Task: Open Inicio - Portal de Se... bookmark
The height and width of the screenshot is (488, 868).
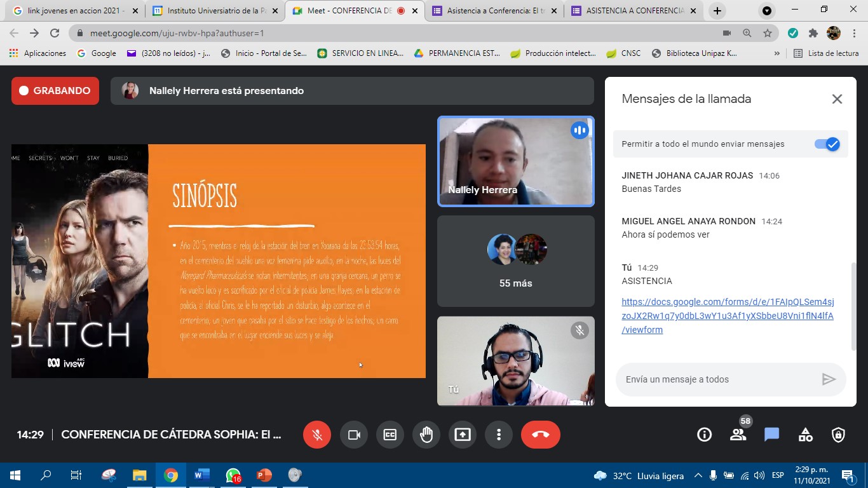Action: pyautogui.click(x=264, y=53)
